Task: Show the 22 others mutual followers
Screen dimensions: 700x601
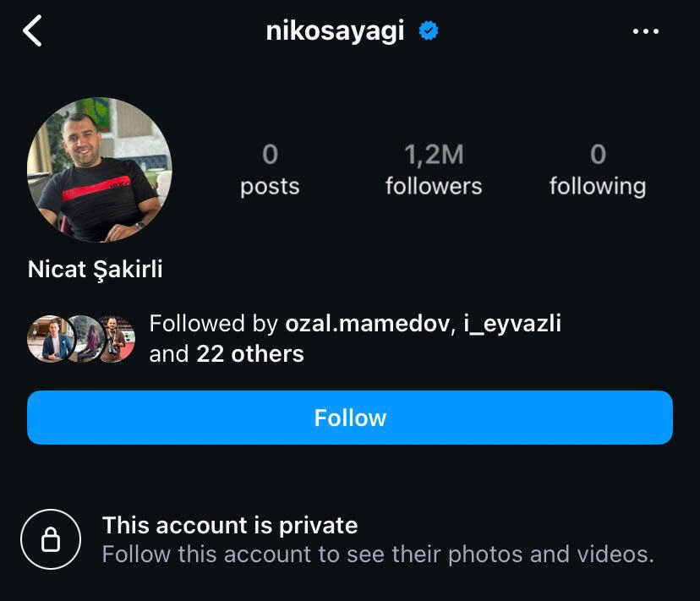Action: [249, 353]
